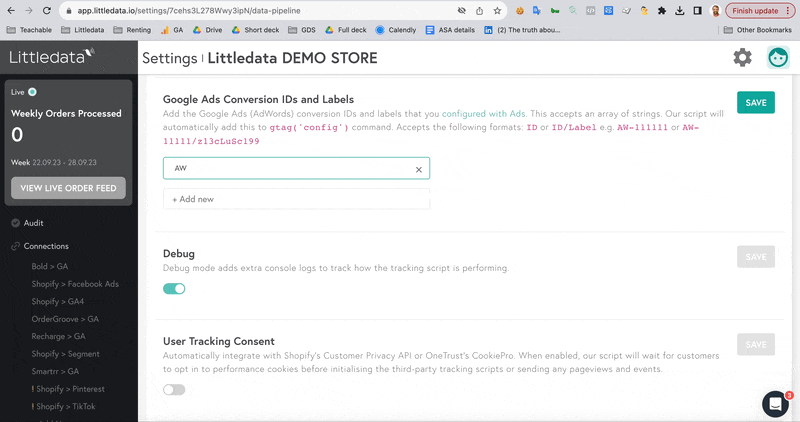Open the Drive bookmark

(208, 30)
